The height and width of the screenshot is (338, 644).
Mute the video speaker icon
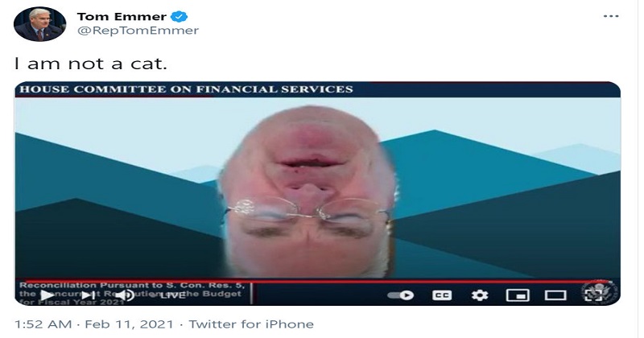125,295
